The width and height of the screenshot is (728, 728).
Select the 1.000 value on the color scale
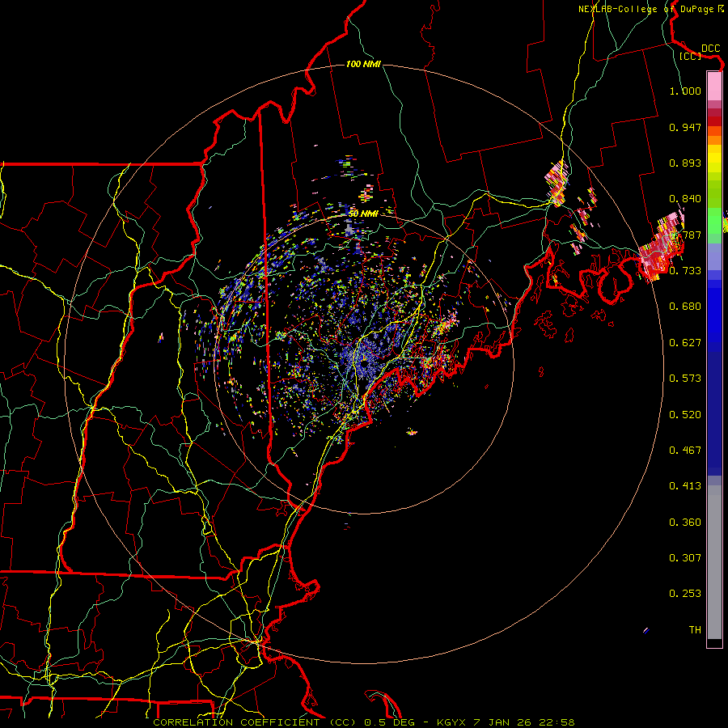coord(685,91)
